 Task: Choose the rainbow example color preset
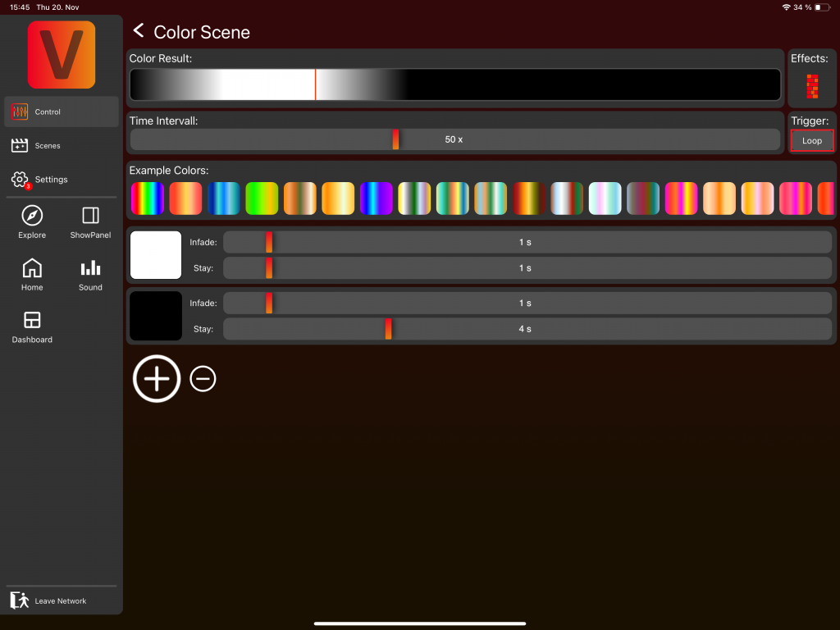click(148, 199)
